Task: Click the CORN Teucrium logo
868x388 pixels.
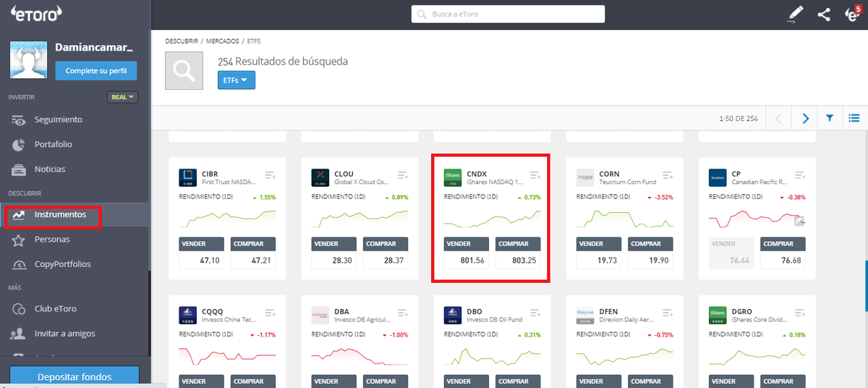Action: (585, 178)
